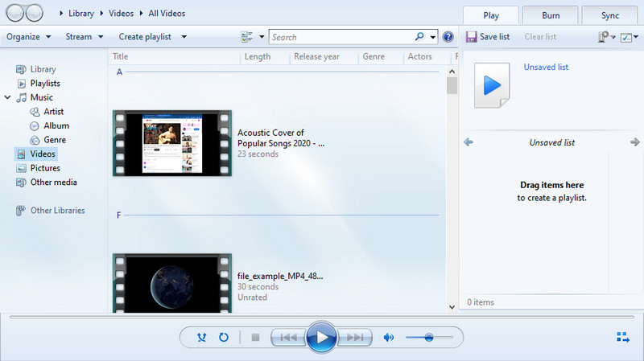Screen dimensions: 644x361
Task: Open the Stream dropdown menu
Action: coord(85,37)
